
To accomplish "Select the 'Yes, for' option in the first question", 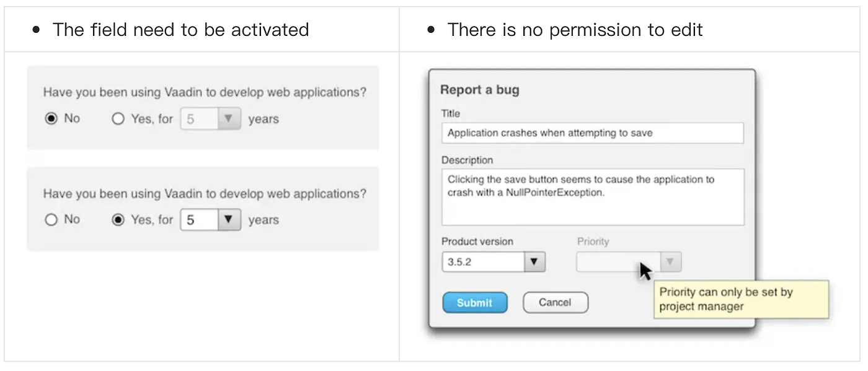I will pos(118,118).
